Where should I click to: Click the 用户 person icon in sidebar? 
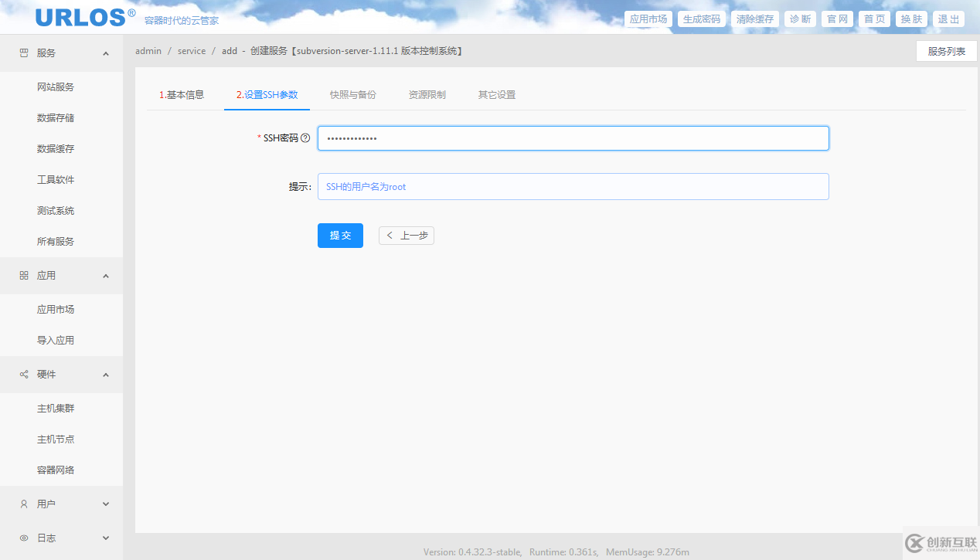[x=24, y=504]
